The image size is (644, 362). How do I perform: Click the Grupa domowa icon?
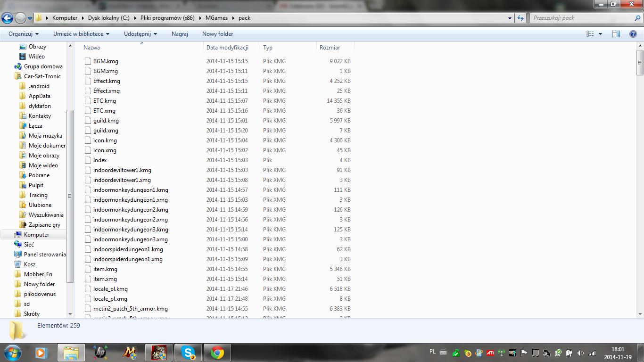(18, 66)
